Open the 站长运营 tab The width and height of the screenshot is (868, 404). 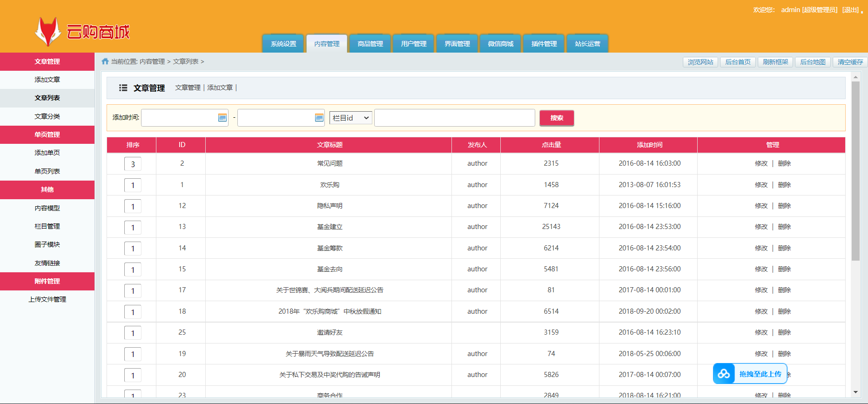tap(587, 44)
